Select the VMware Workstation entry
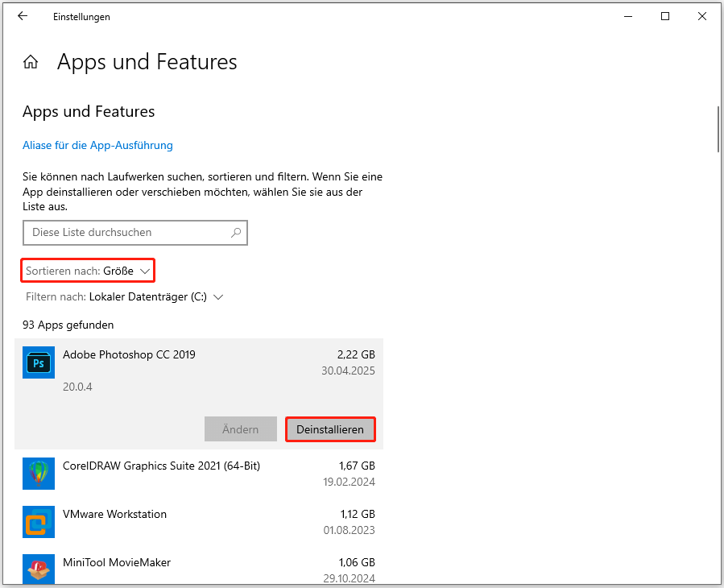Image resolution: width=724 pixels, height=588 pixels. 199,522
